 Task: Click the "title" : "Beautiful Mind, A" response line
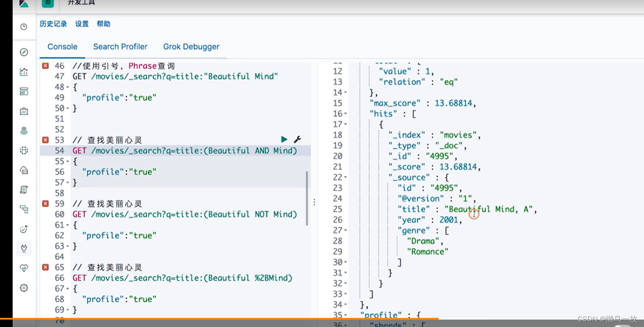point(467,209)
